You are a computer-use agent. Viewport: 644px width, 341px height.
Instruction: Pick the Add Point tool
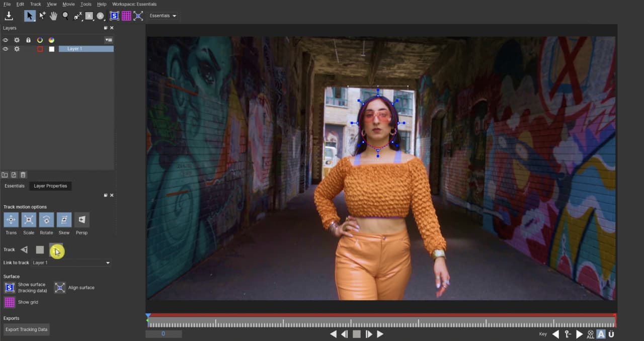(42, 16)
